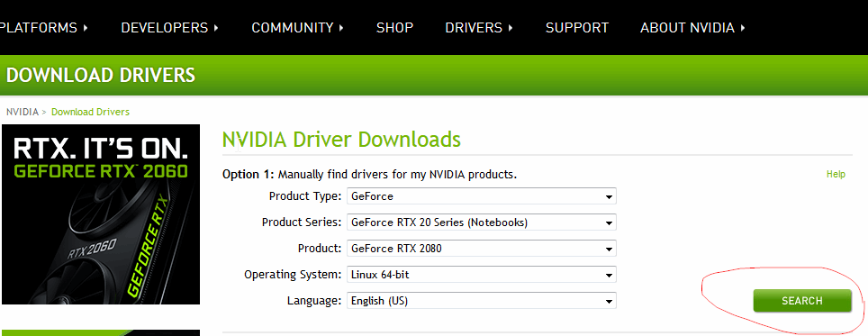Open the Product dropdown showing GeForce RTX 2080
The height and width of the screenshot is (336, 868).
point(482,249)
